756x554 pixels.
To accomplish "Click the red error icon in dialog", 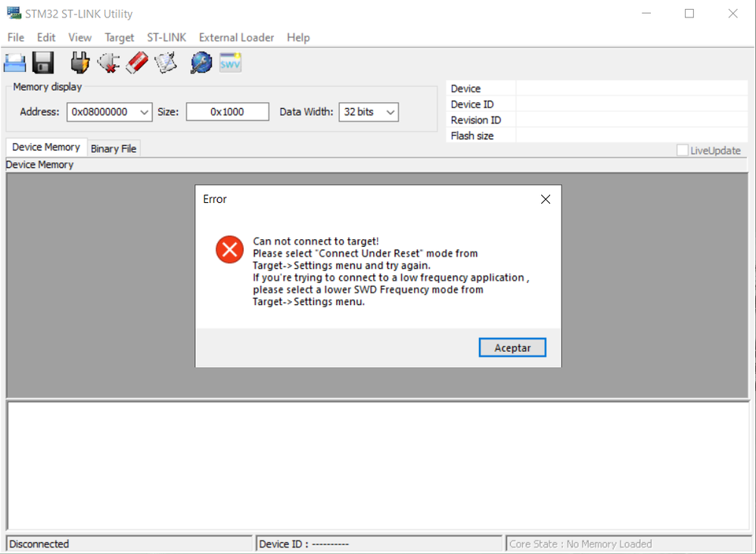I will (229, 249).
